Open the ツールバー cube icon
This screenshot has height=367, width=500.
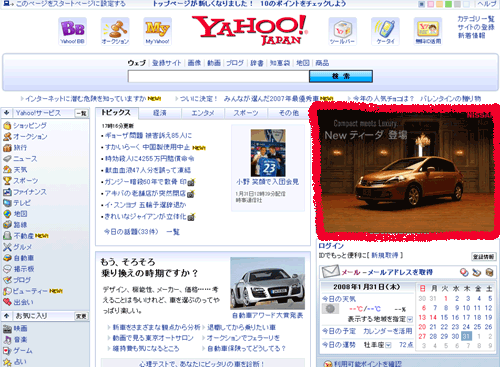[x=342, y=31]
